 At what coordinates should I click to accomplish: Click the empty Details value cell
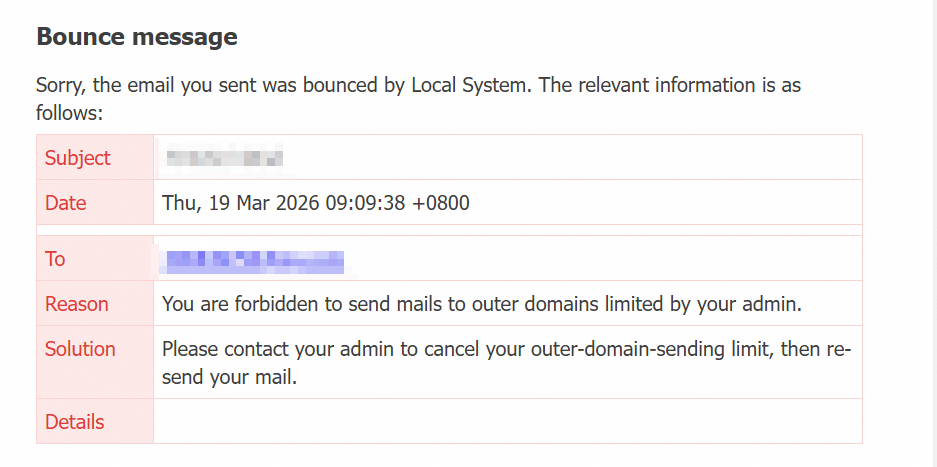pos(507,422)
